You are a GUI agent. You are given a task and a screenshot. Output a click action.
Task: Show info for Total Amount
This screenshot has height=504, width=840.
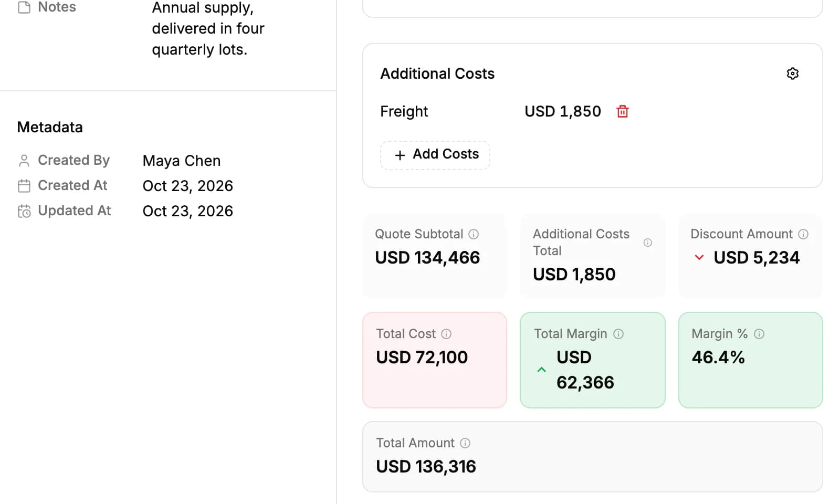(x=465, y=443)
